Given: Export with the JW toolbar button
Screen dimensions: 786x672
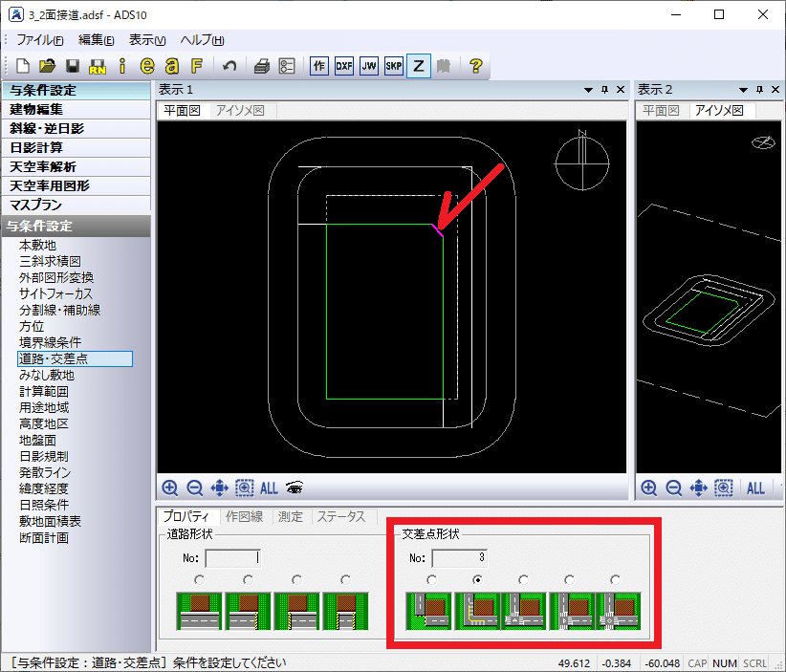Looking at the screenshot, I should [x=369, y=66].
